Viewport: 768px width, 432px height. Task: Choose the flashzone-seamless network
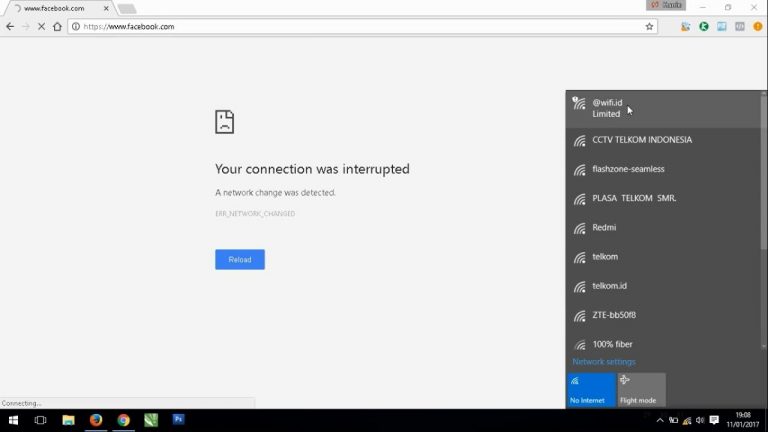point(663,169)
